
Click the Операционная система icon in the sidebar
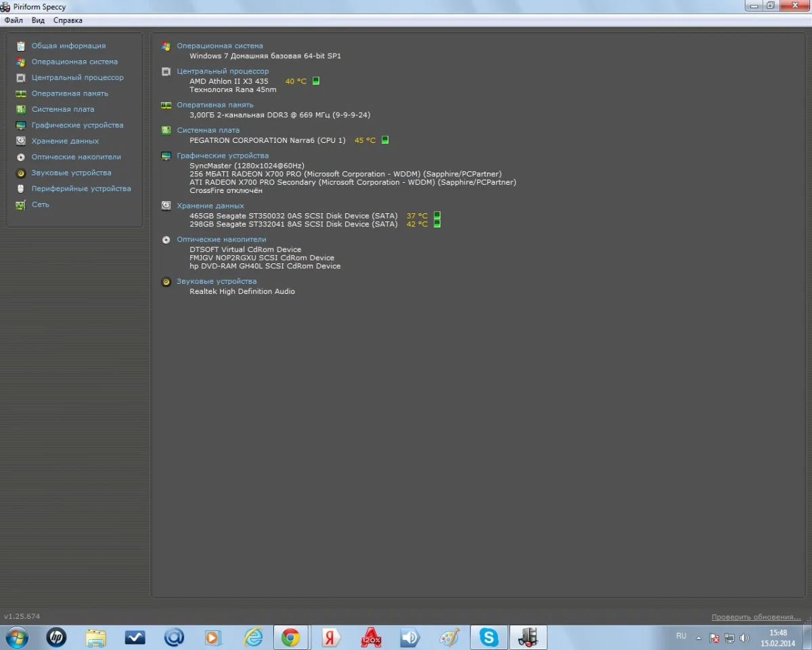20,62
